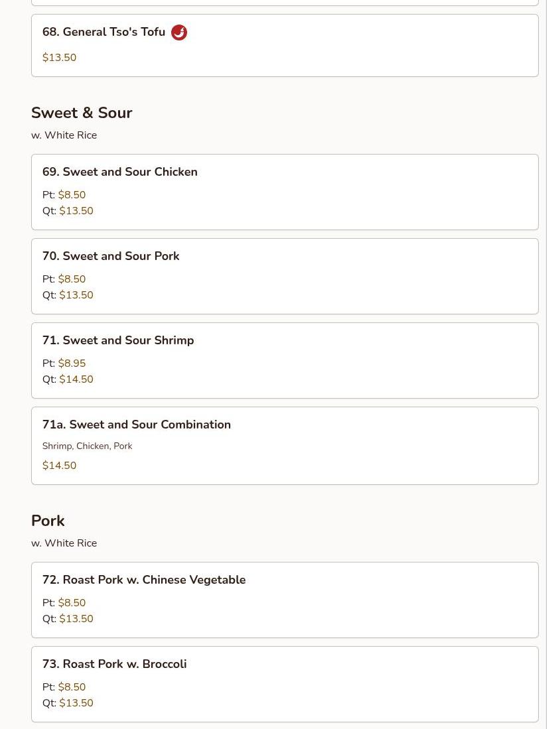The height and width of the screenshot is (729, 560).
Task: Pick the quart size of Sweet and Sour Pork
Action: pyautogui.click(x=76, y=295)
